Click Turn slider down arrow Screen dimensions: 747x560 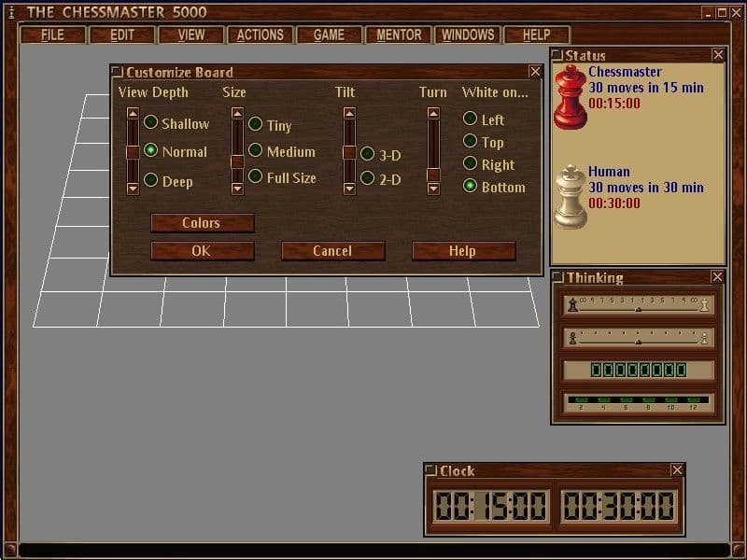point(433,189)
